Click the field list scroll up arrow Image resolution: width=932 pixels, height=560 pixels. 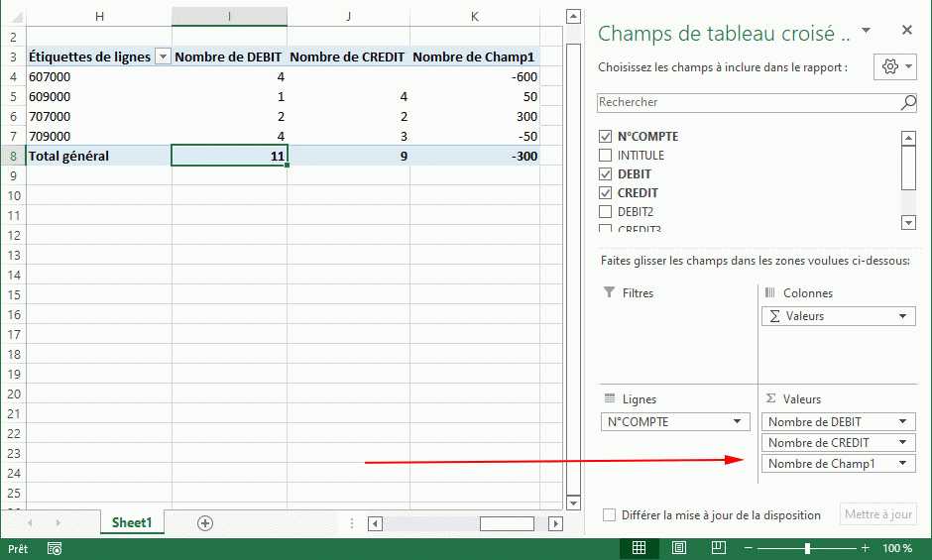(908, 138)
